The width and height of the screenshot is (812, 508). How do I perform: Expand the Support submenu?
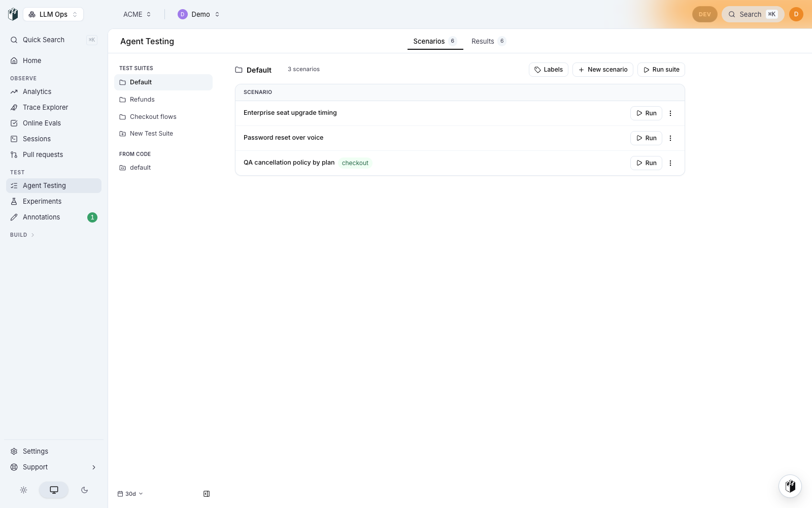[54, 467]
